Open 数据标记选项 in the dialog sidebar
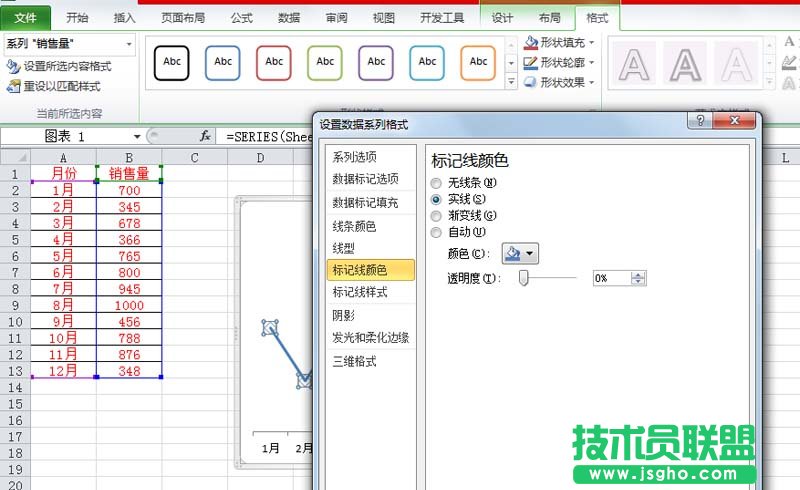 point(370,179)
